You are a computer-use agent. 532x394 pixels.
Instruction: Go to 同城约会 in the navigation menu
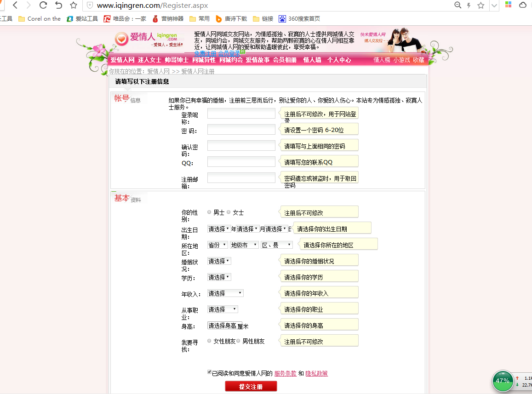[x=231, y=59]
